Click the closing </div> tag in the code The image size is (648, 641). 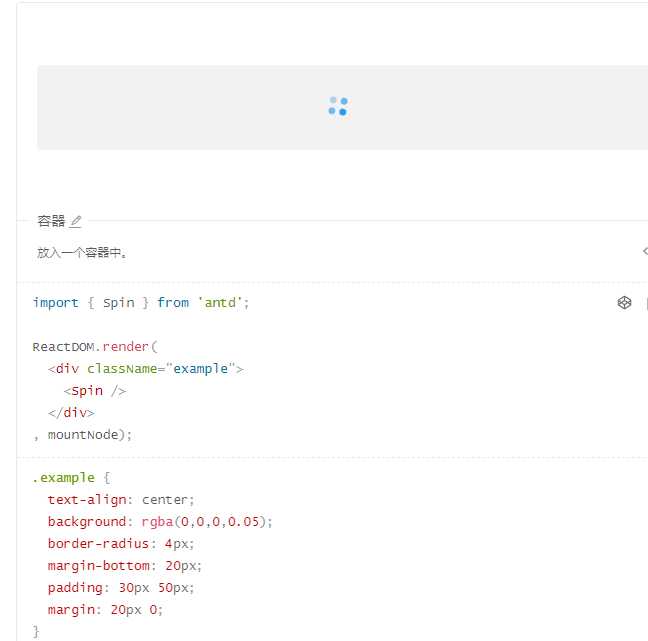pyautogui.click(x=71, y=413)
